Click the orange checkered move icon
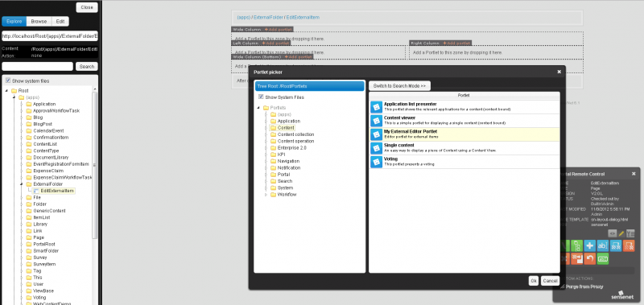Image resolution: width=644 pixels, height=305 pixels. point(629,246)
